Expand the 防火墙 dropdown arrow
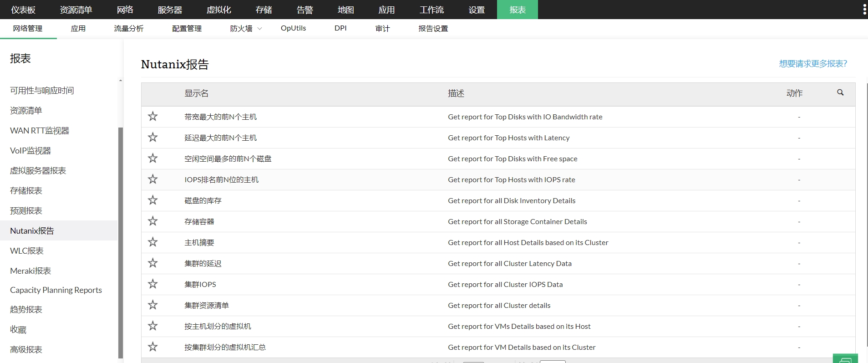 click(x=260, y=29)
